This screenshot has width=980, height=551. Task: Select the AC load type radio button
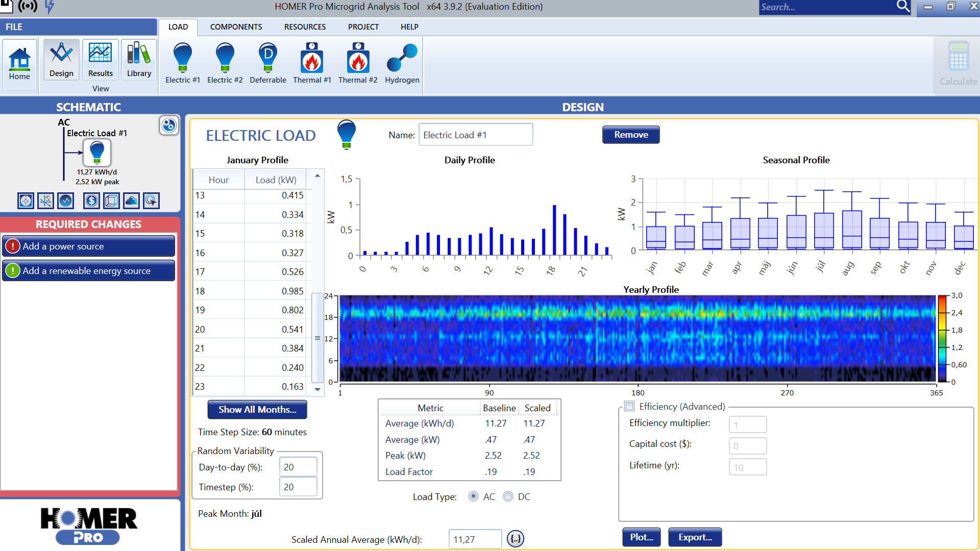point(473,496)
